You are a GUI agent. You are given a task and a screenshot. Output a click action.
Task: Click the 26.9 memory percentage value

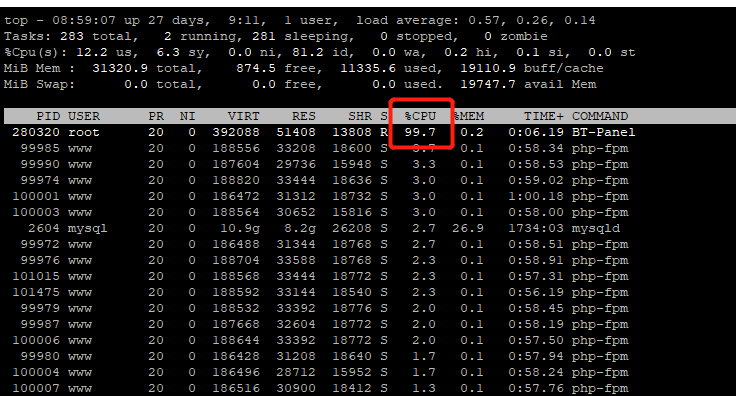coord(468,228)
